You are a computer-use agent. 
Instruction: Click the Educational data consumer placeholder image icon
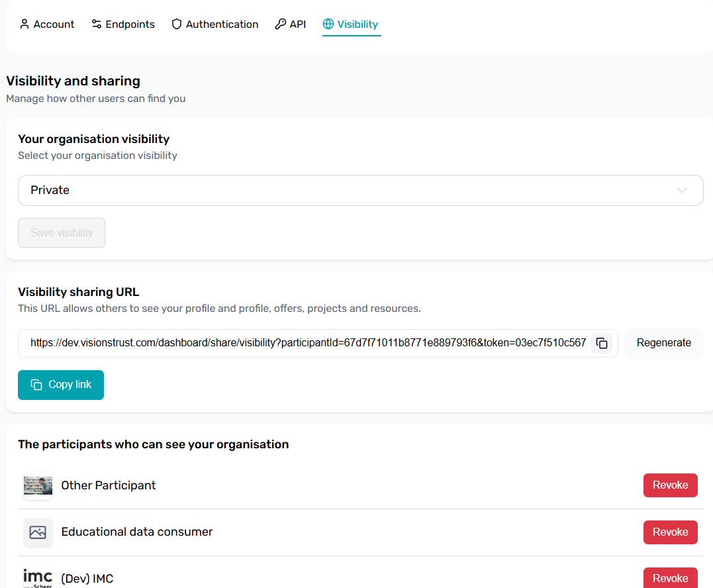[x=38, y=532]
